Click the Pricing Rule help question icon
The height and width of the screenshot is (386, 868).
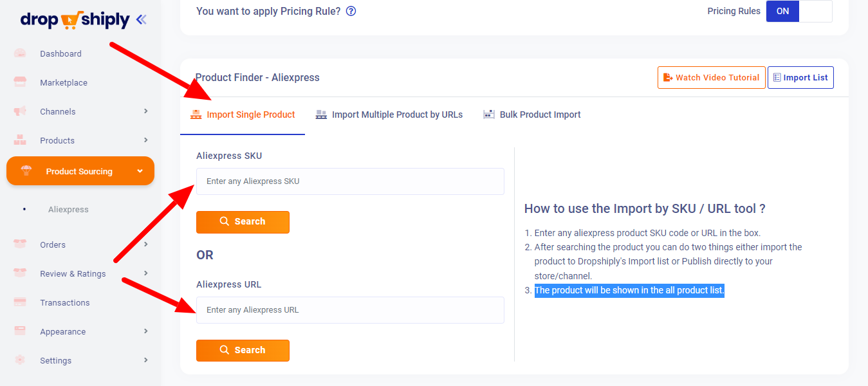pos(351,11)
